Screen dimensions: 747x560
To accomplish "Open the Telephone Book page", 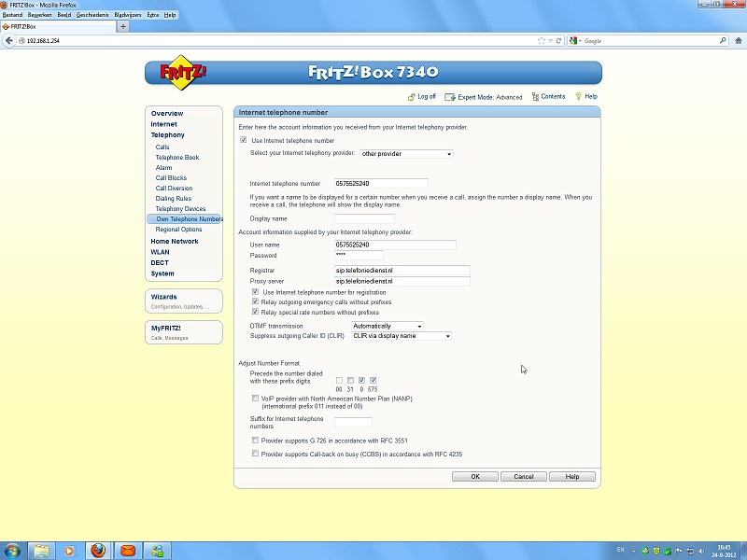I will click(x=177, y=157).
